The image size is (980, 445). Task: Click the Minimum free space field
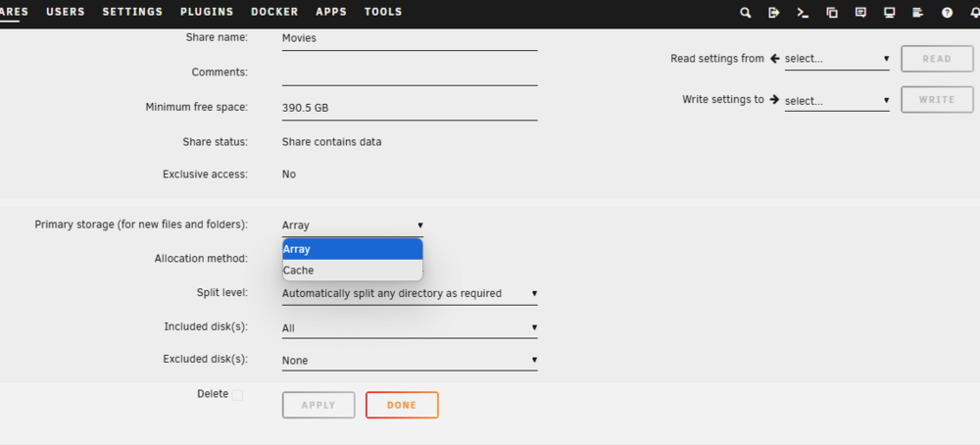point(410,108)
